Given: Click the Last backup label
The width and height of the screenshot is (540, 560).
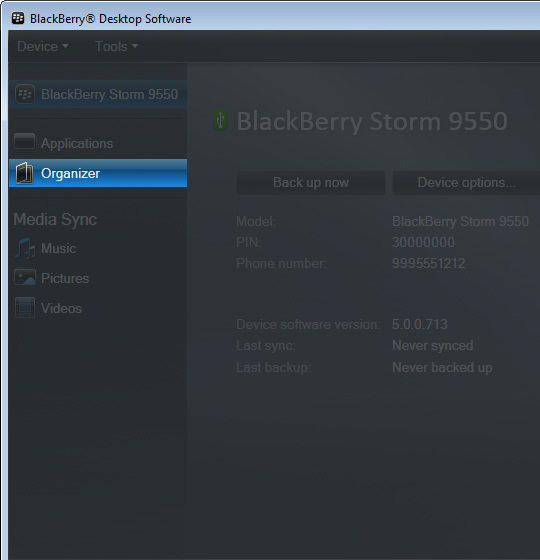Looking at the screenshot, I should pos(274,368).
